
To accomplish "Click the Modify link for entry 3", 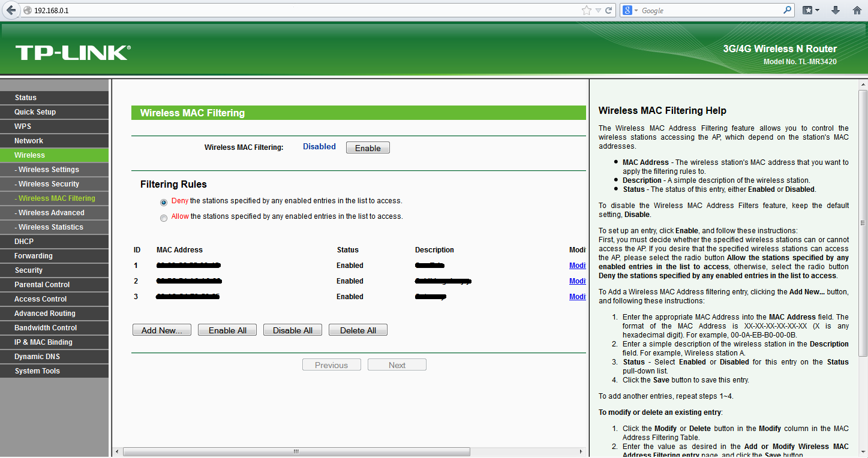I will tap(578, 297).
